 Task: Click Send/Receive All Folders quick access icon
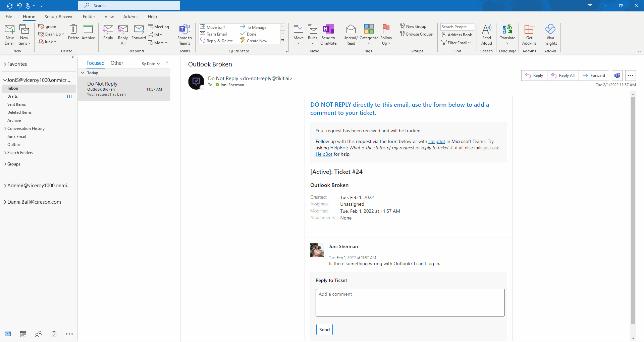tap(9, 6)
